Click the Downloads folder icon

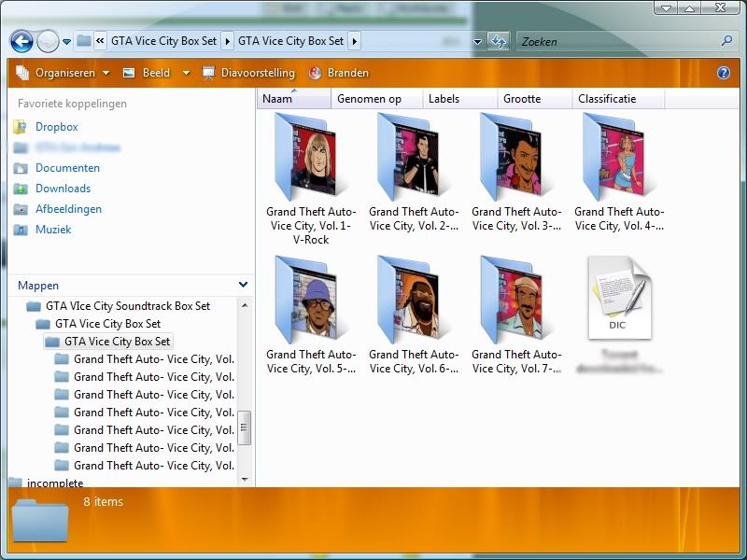(21, 189)
